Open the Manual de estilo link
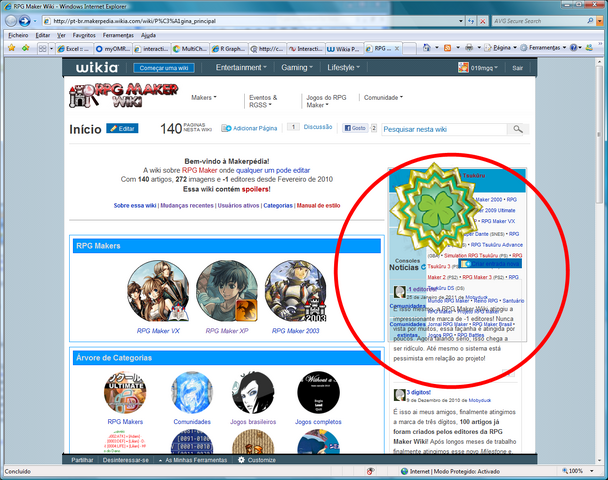The width and height of the screenshot is (608, 480). click(318, 205)
